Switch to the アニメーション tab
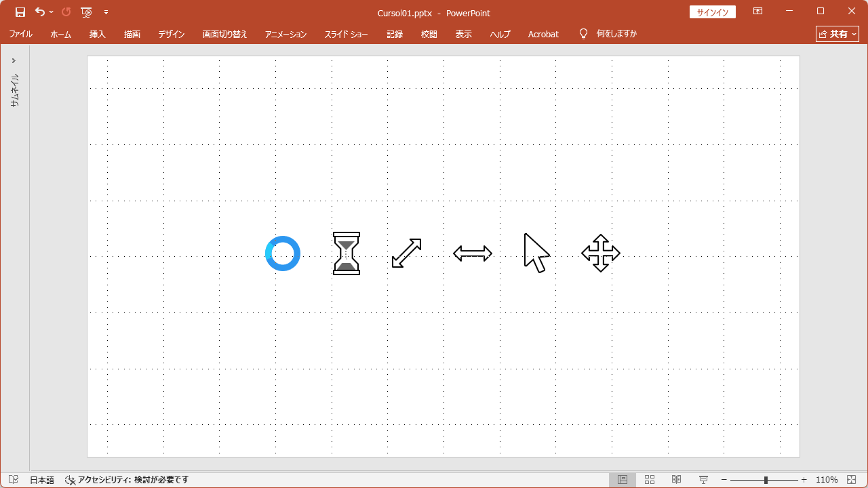 coord(285,34)
